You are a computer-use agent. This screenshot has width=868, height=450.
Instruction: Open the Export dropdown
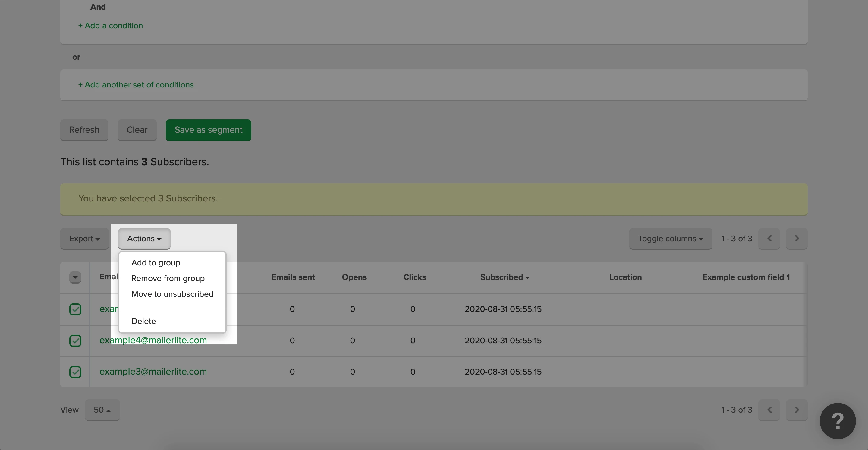[x=84, y=238]
